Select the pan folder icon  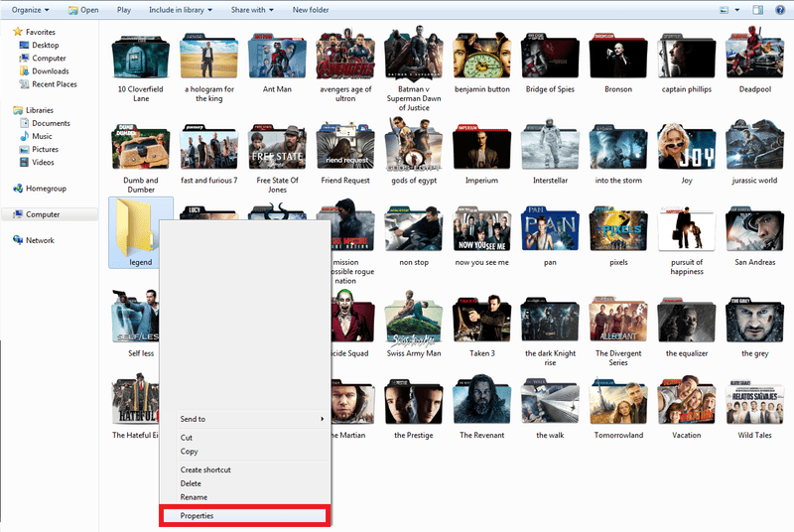click(550, 228)
